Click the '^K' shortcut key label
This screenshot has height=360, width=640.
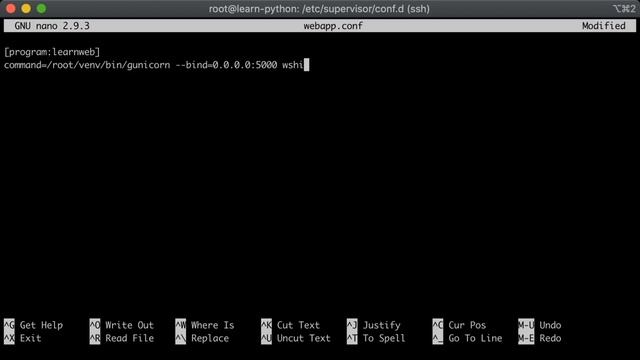click(266, 325)
